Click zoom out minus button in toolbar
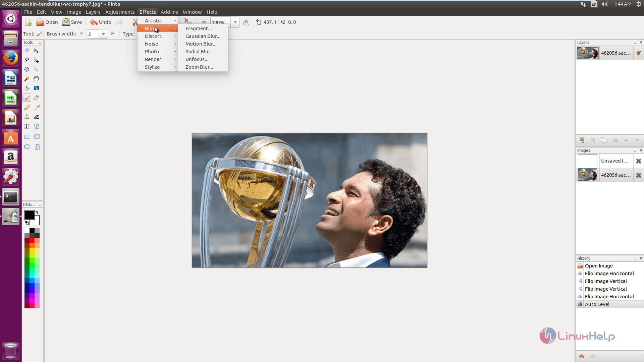Viewport: 644px width, 362px height. click(x=204, y=22)
